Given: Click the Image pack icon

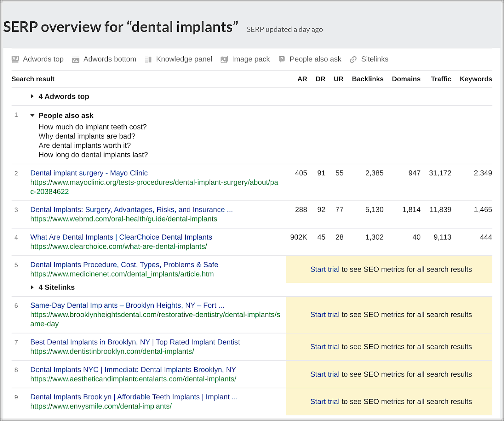Looking at the screenshot, I should point(224,60).
